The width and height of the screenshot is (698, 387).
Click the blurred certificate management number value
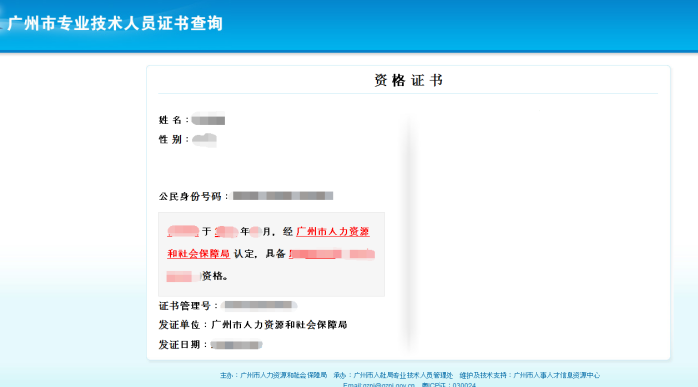click(259, 305)
